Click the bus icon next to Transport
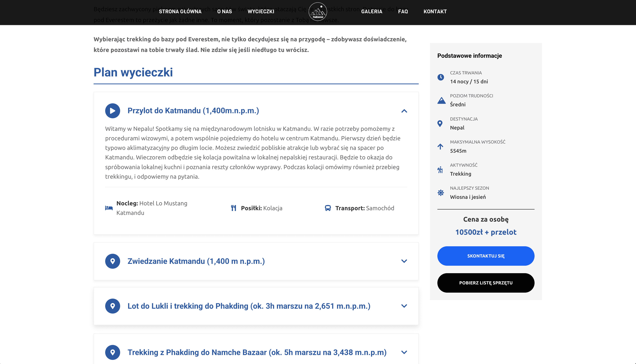This screenshot has height=364, width=636. (328, 208)
